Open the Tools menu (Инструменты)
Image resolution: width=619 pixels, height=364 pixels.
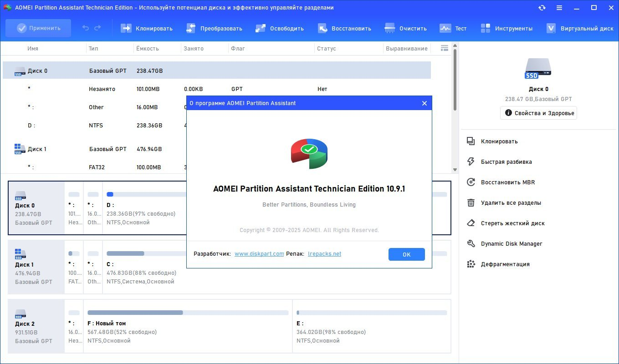point(486,28)
